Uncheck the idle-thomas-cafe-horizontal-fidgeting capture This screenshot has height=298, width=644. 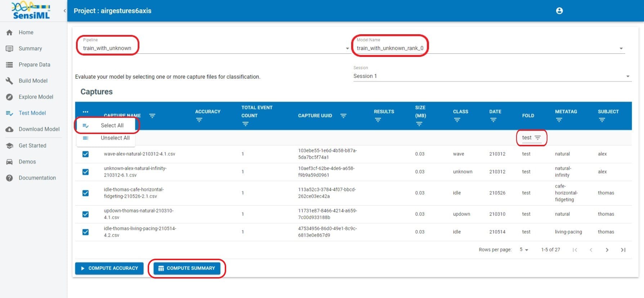click(85, 193)
